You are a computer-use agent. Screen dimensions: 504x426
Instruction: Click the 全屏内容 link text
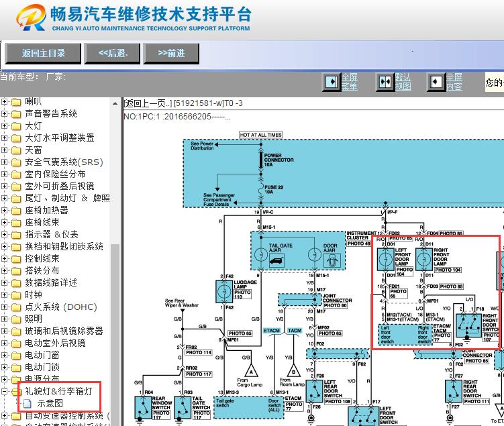point(454,82)
